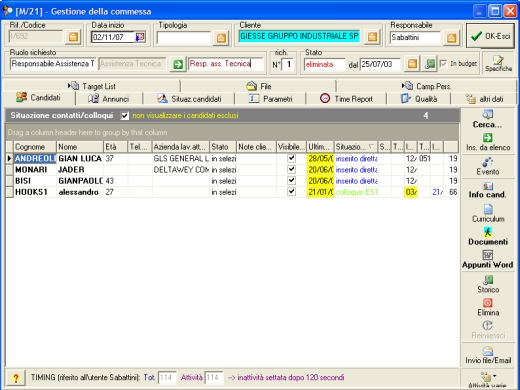520x390 pixels.
Task: Switch to the File tab
Action: (x=258, y=86)
